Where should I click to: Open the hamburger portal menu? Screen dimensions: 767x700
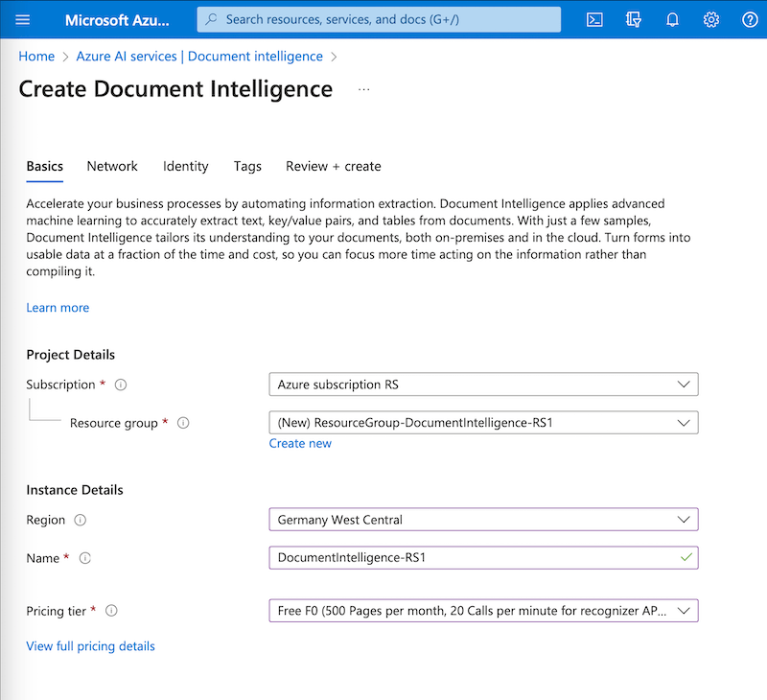coord(23,19)
